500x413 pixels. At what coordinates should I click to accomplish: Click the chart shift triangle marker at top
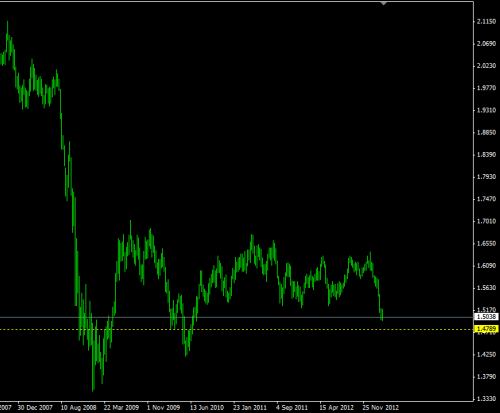383,3
